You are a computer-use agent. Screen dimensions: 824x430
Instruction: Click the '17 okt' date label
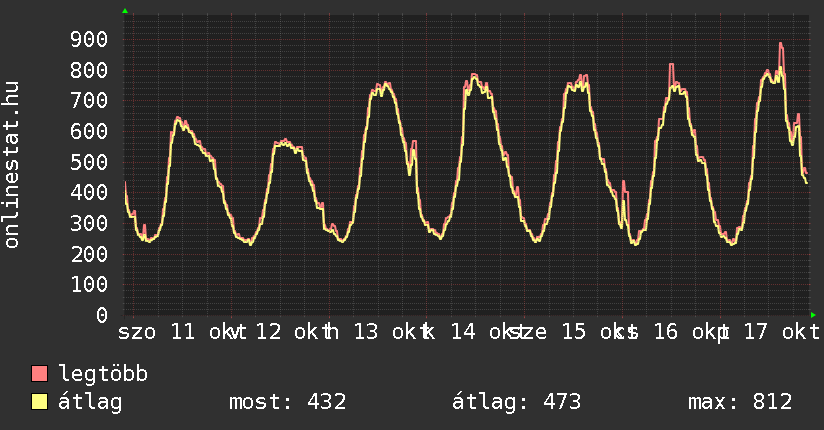pyautogui.click(x=778, y=331)
